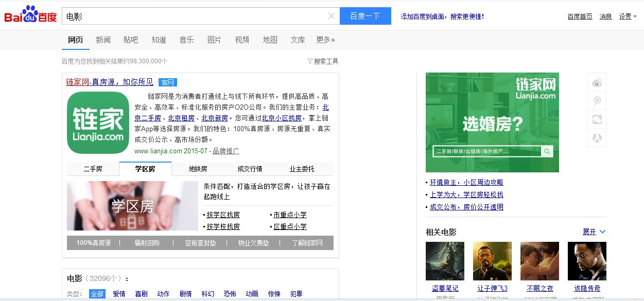Click the green Lianjia.com logo image

[98, 122]
